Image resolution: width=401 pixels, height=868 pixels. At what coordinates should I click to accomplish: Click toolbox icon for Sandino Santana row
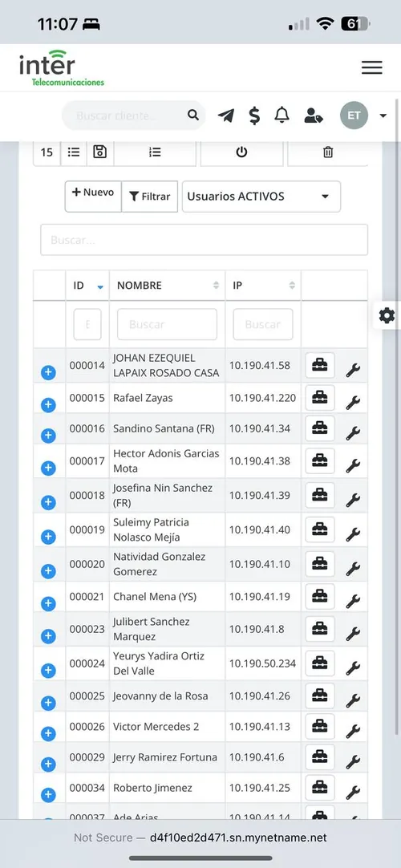pyautogui.click(x=320, y=428)
